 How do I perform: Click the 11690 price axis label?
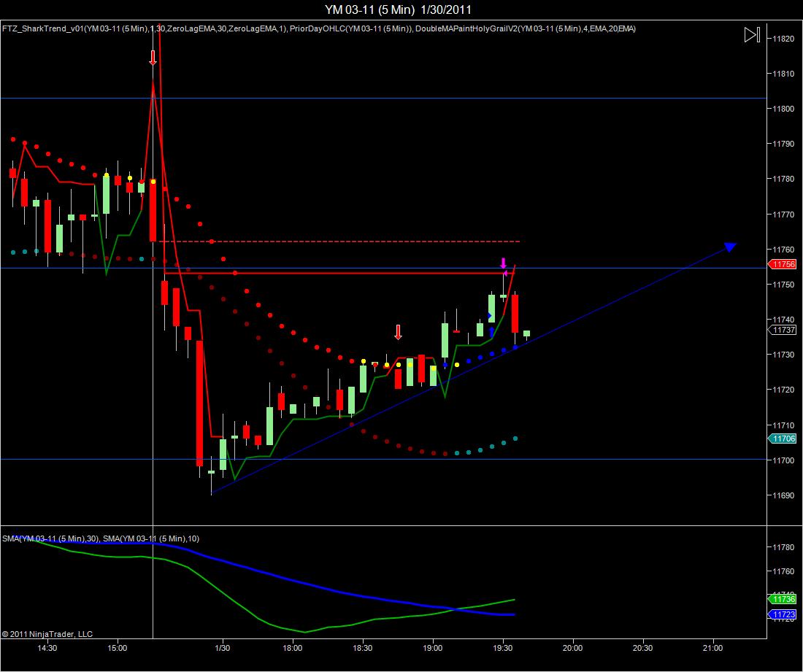pos(783,495)
